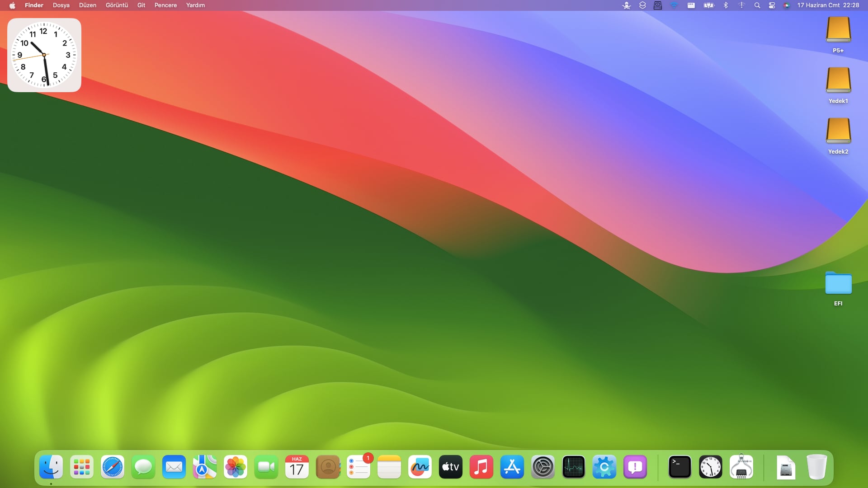This screenshot has width=868, height=488.
Task: Open Reminders with notification badge
Action: [359, 467]
